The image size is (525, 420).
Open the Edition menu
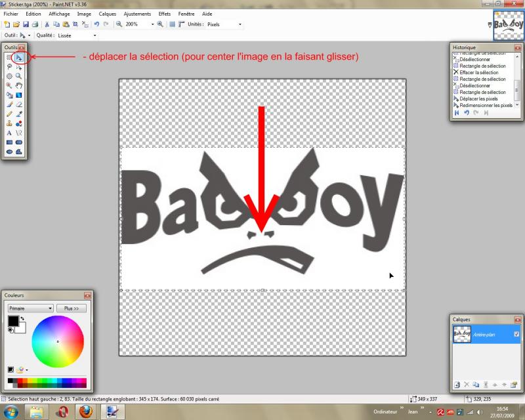pos(33,14)
